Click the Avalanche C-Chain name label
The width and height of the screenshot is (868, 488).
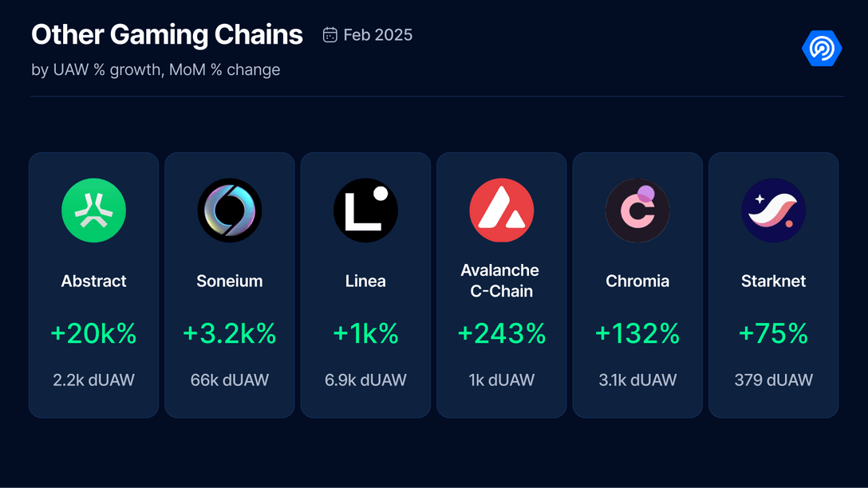tap(501, 281)
